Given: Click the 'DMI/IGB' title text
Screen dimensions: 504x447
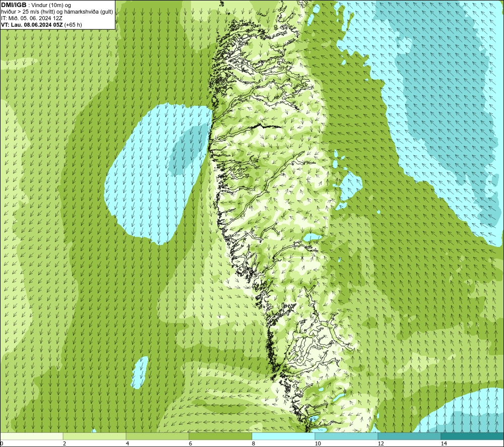Looking at the screenshot, I should tap(14, 5).
